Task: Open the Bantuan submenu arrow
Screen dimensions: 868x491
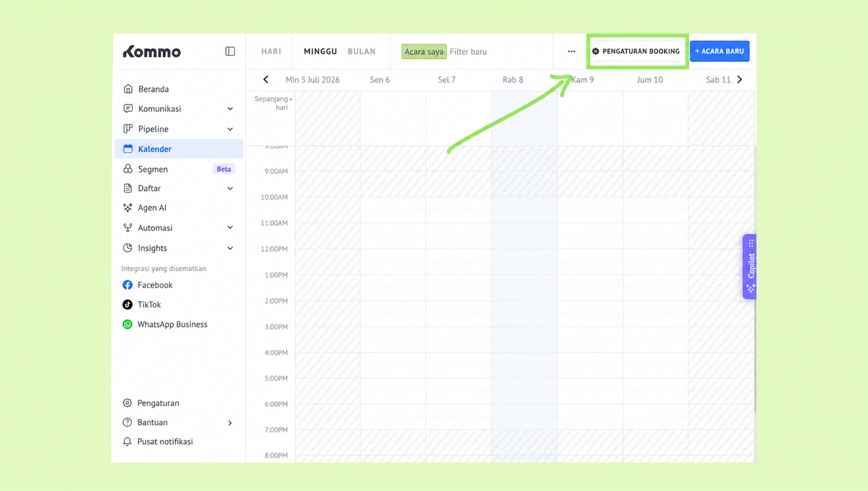Action: 230,422
